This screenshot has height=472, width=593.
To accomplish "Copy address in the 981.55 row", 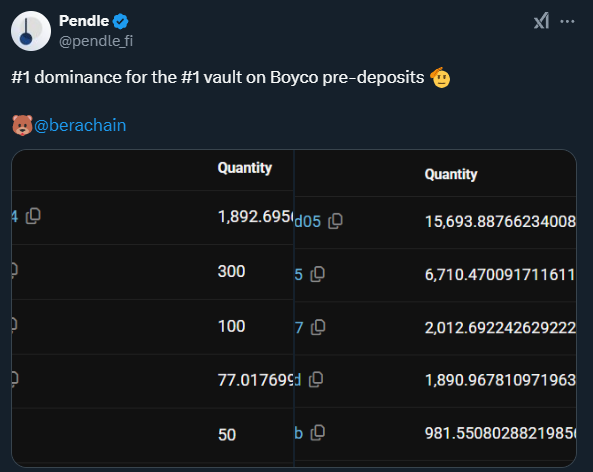I will coord(318,433).
